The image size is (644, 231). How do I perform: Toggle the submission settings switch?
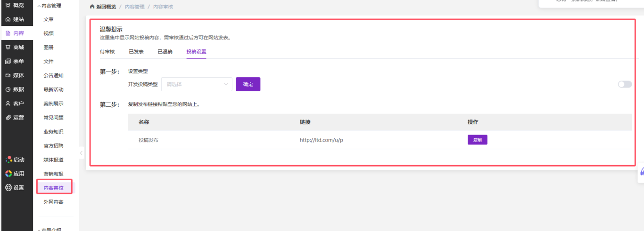pyautogui.click(x=625, y=84)
